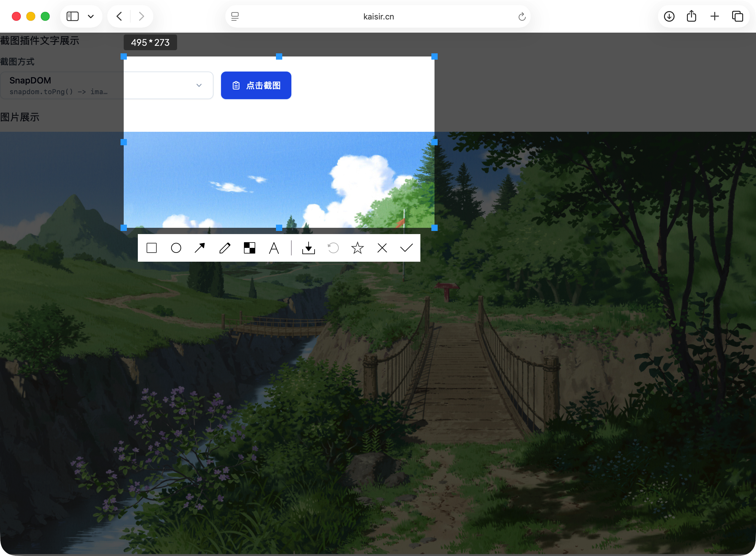Open a new tab

tap(715, 17)
